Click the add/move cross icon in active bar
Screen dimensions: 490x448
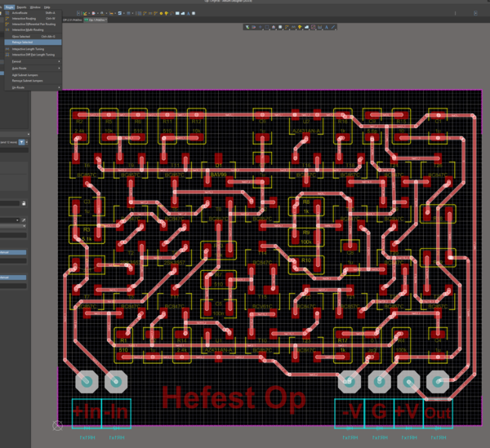260,27
